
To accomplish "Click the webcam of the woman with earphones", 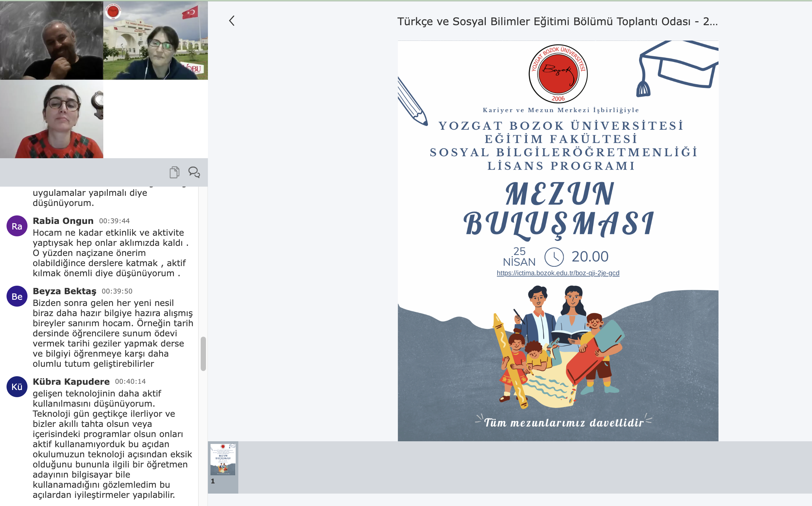I will tap(155, 40).
